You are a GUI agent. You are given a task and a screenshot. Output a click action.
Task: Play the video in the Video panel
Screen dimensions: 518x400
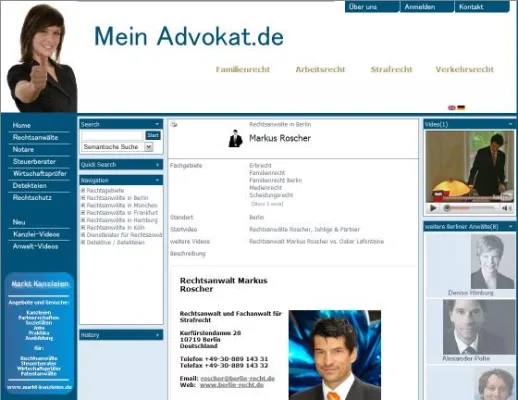pos(433,208)
